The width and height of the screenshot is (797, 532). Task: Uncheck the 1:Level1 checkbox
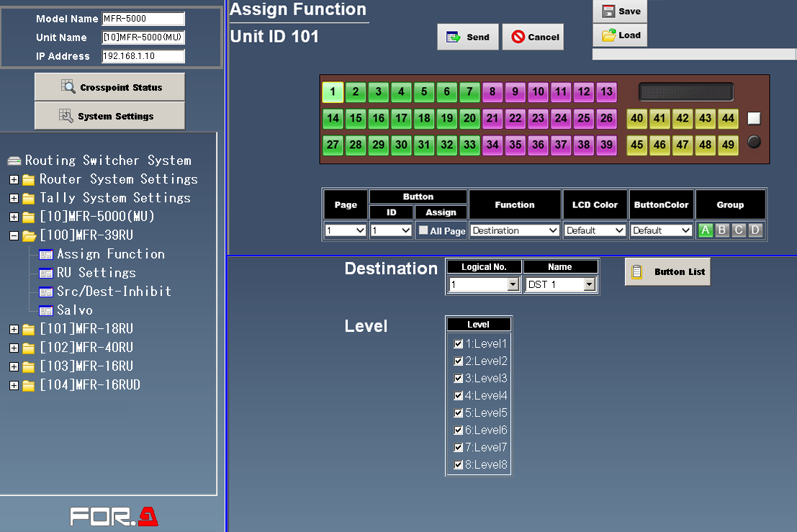pos(459,344)
